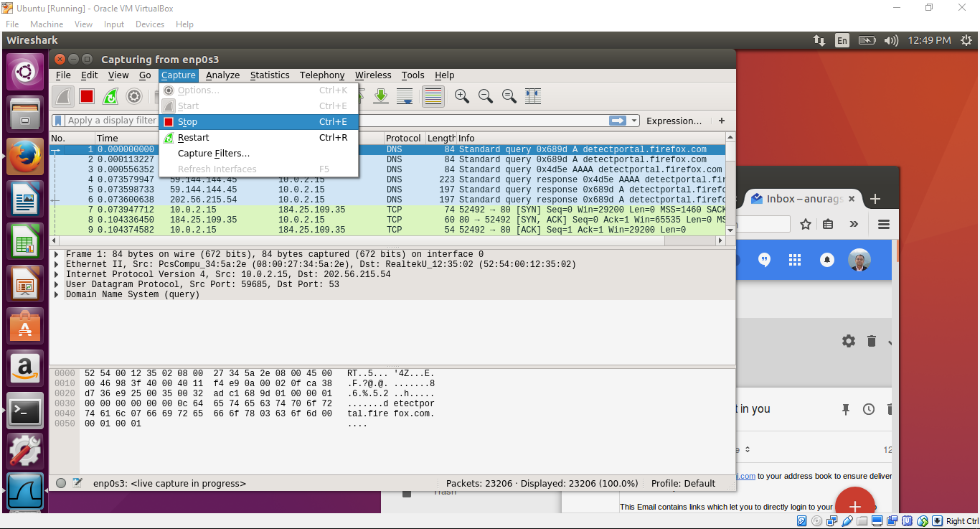Screen dimensions: 980x529
Task: Click the resize columns toolbar icon
Action: (533, 96)
